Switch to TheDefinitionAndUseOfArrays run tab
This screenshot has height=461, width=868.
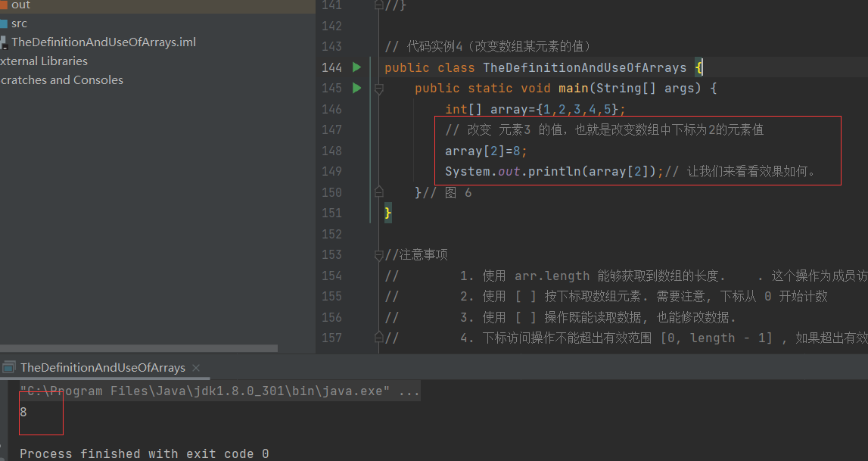tap(102, 367)
